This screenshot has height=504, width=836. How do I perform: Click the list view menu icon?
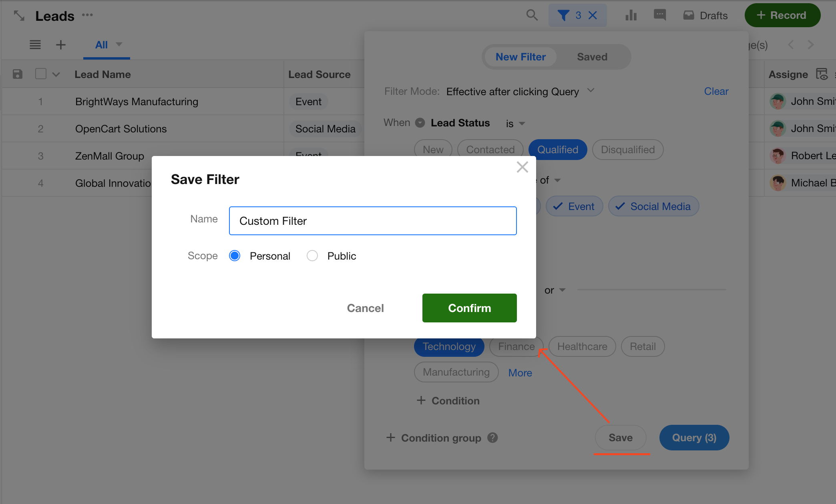point(35,44)
